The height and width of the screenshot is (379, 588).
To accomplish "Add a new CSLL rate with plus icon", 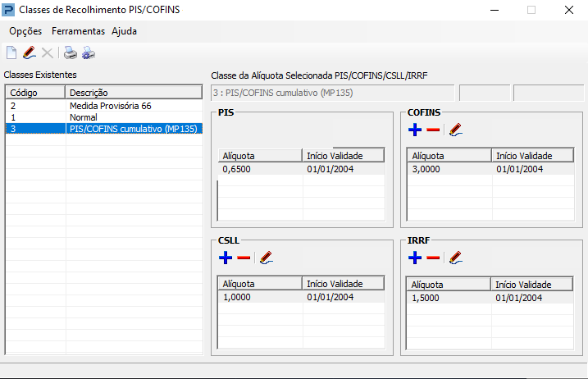I will click(226, 258).
